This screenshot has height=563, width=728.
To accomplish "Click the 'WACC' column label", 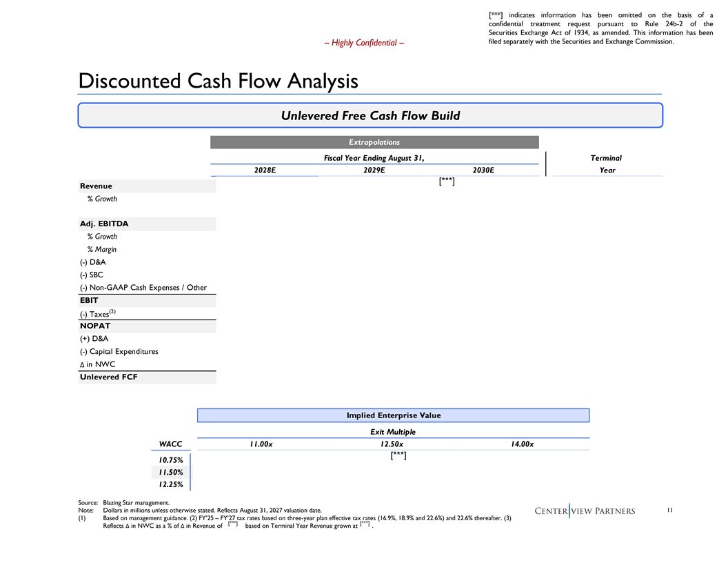I will pyautogui.click(x=170, y=444).
